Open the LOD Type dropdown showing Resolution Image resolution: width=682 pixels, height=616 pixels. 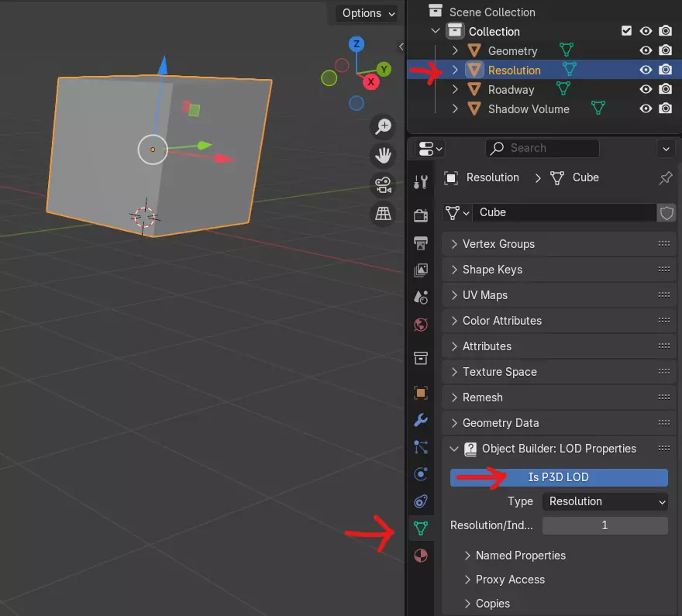click(x=604, y=501)
